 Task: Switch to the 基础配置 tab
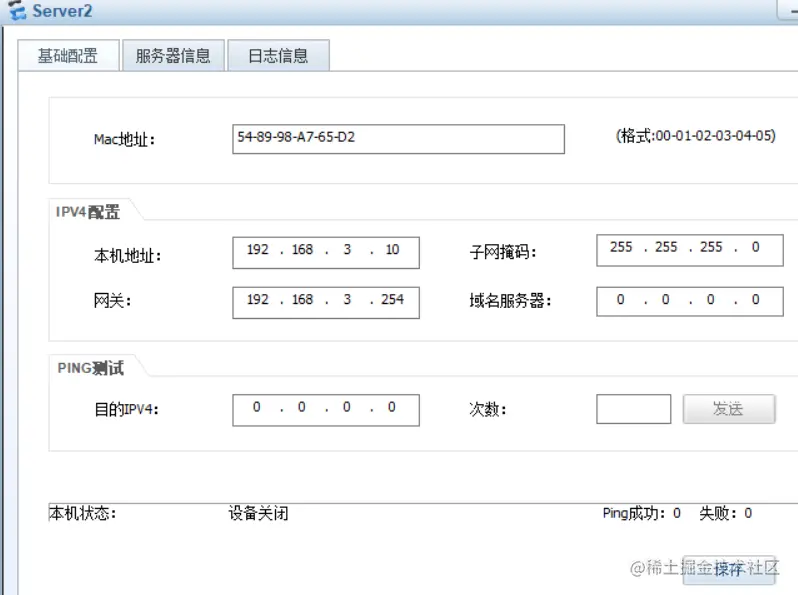point(68,55)
